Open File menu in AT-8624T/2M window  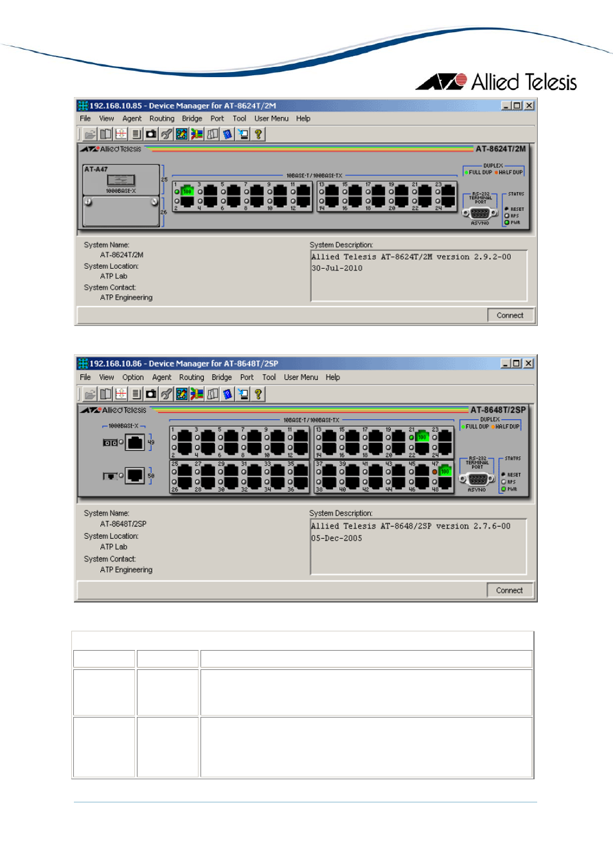pyautogui.click(x=85, y=118)
